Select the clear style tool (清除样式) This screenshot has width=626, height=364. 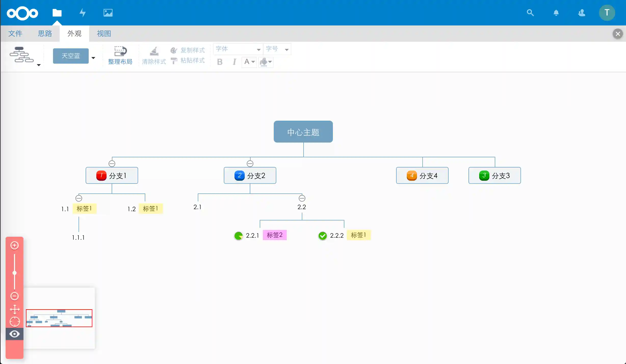click(x=154, y=55)
